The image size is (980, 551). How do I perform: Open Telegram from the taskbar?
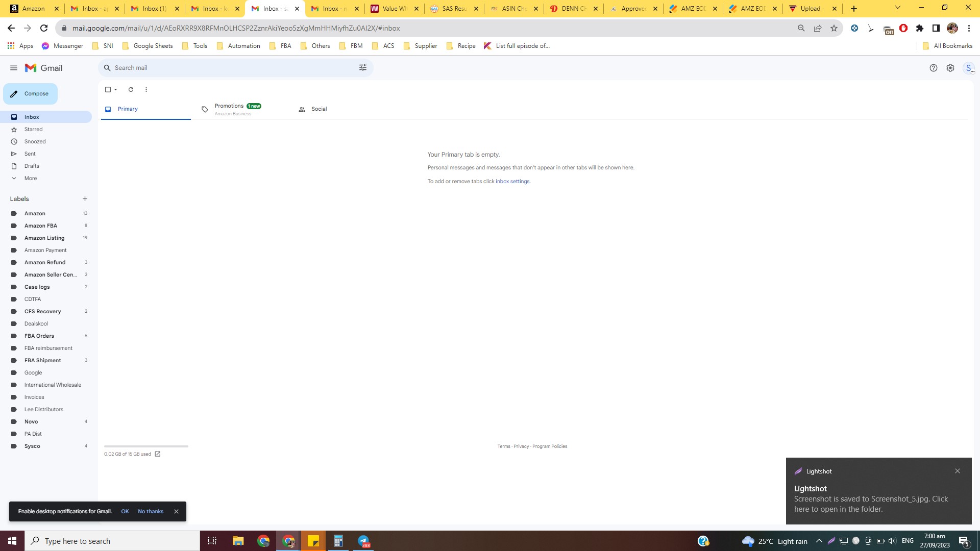(x=363, y=541)
